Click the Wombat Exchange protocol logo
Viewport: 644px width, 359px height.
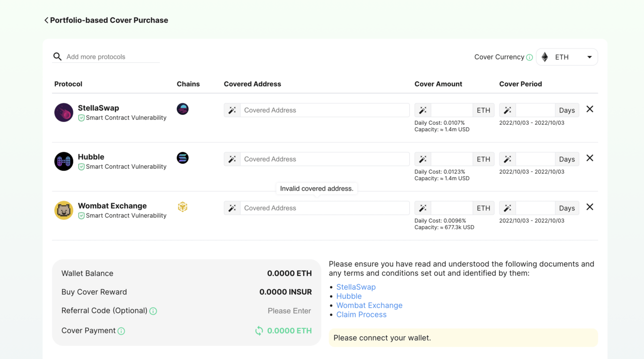[x=64, y=210]
